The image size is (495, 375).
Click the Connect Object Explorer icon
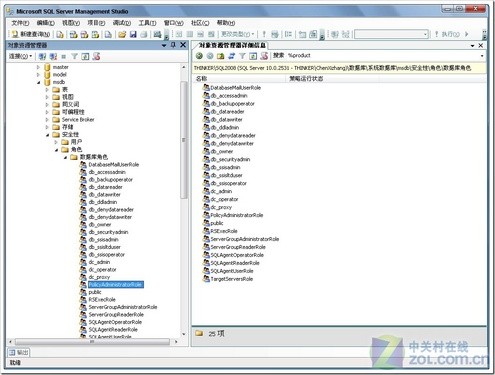click(x=42, y=56)
